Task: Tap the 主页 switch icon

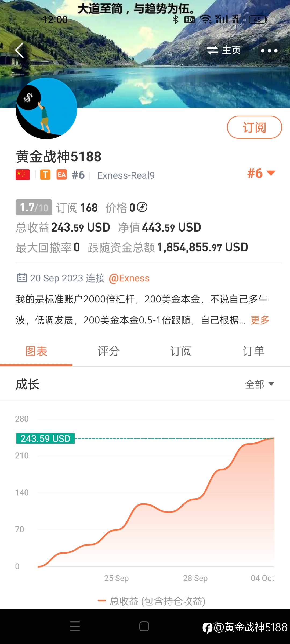Action: pyautogui.click(x=212, y=50)
